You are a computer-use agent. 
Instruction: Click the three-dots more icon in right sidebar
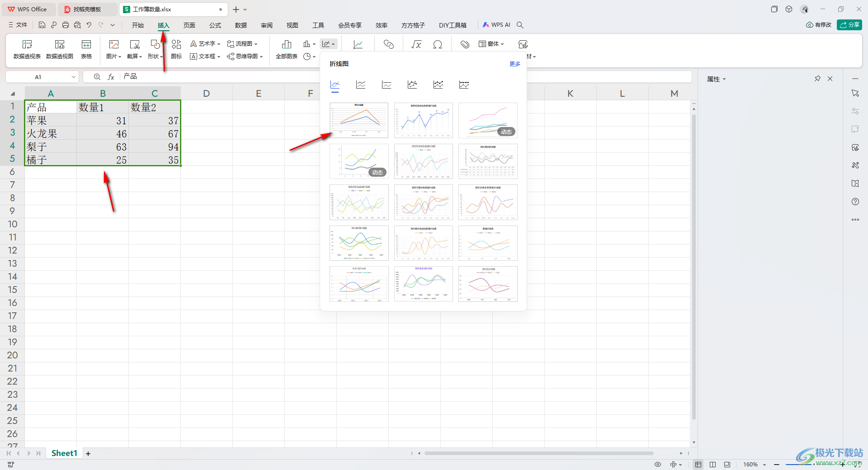855,220
